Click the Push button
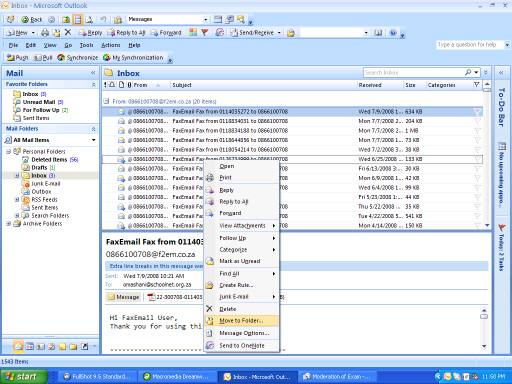This screenshot has width=512, height=384. point(17,58)
